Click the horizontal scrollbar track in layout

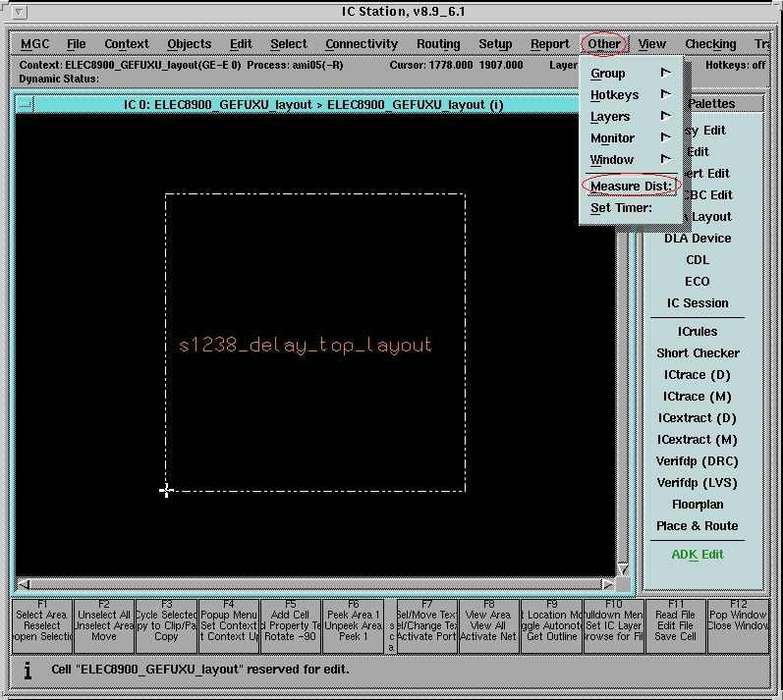pos(314,584)
